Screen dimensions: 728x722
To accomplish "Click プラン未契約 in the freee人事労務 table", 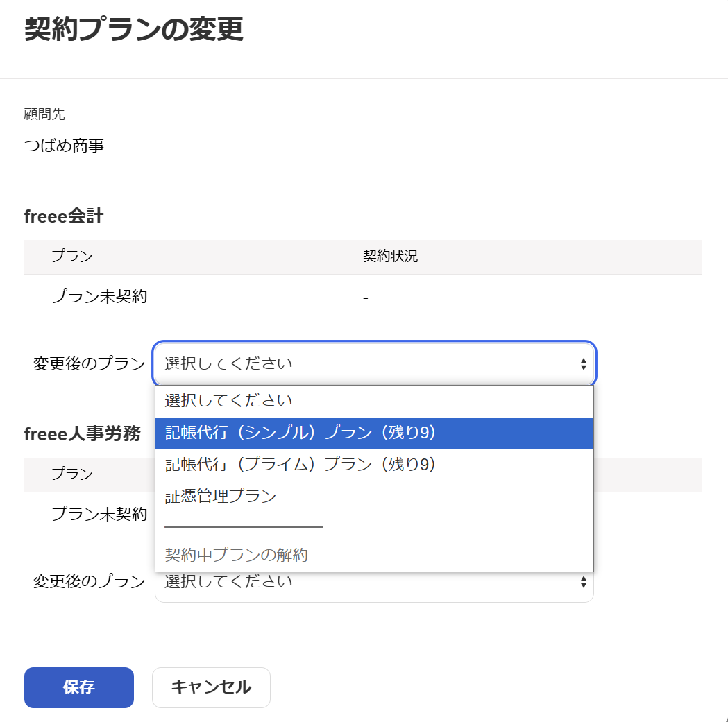I will (99, 514).
